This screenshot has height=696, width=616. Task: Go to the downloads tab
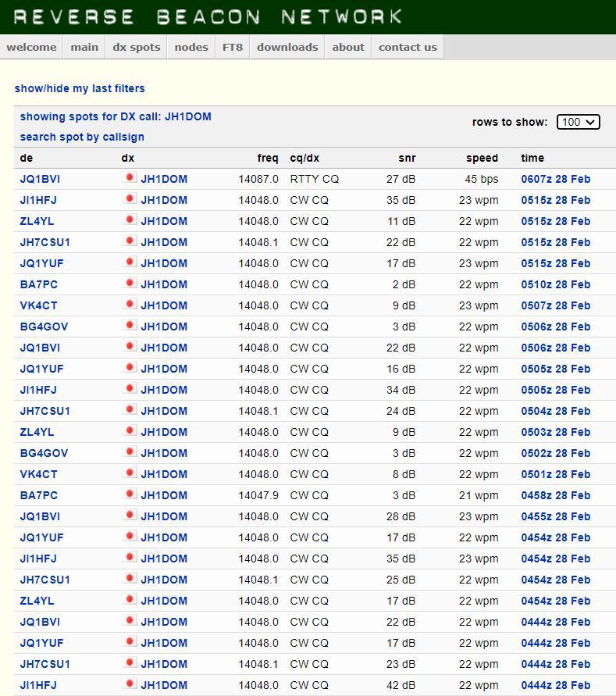(287, 47)
